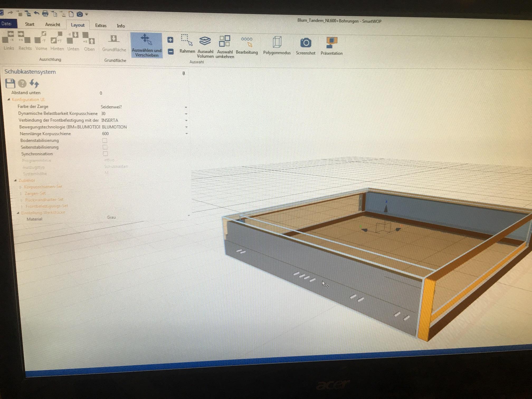Expand the Korpusschienen-Set node
Image resolution: width=532 pixels, height=399 pixels.
pos(21,187)
